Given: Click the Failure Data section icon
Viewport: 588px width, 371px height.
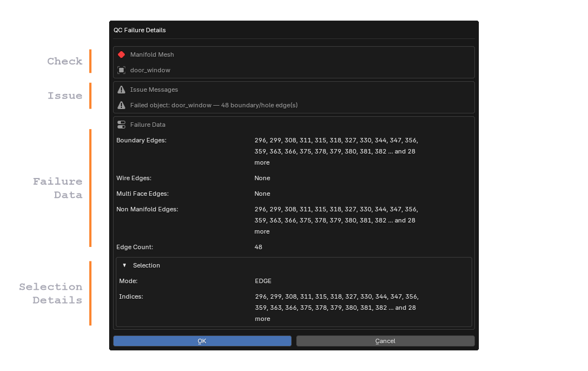Looking at the screenshot, I should pos(121,125).
